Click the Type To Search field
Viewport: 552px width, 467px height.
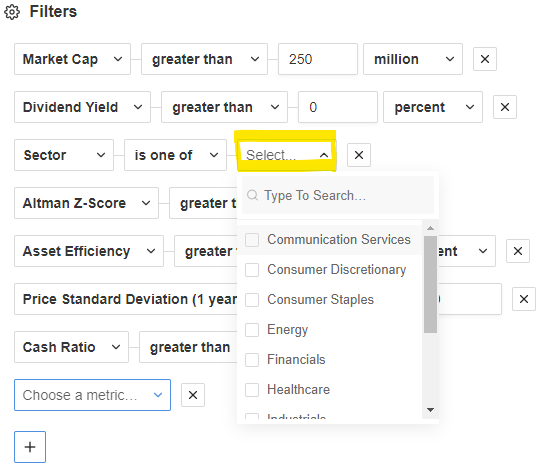[338, 195]
